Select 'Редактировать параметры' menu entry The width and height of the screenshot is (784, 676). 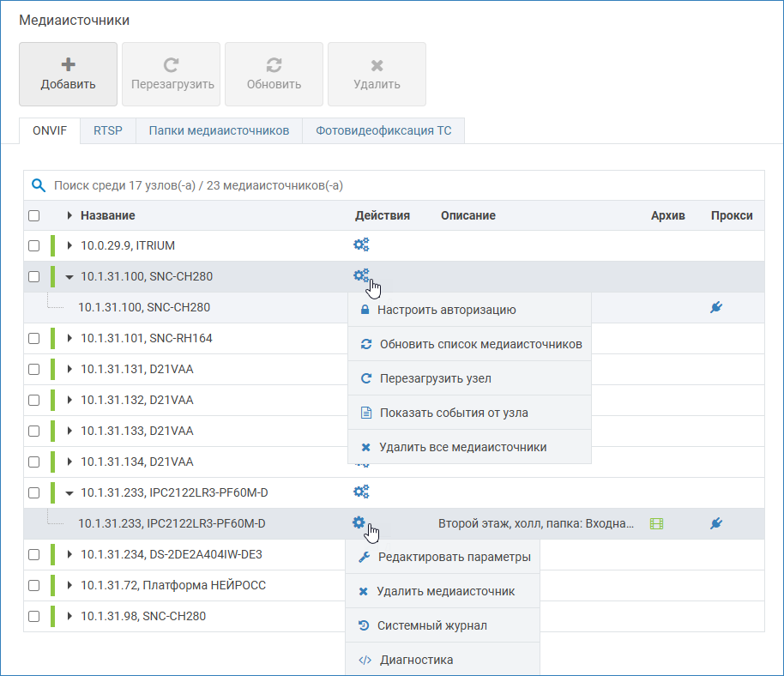click(x=454, y=558)
